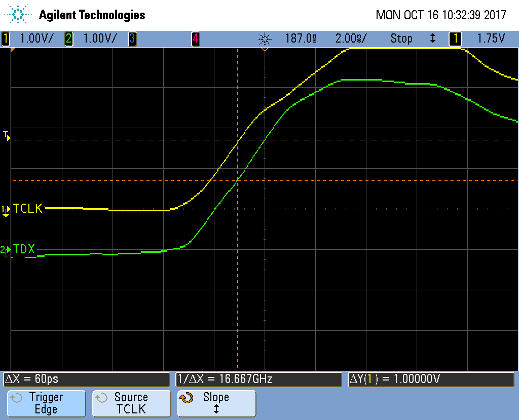Click the Stop run status indicator
The height and width of the screenshot is (420, 519).
click(x=401, y=39)
